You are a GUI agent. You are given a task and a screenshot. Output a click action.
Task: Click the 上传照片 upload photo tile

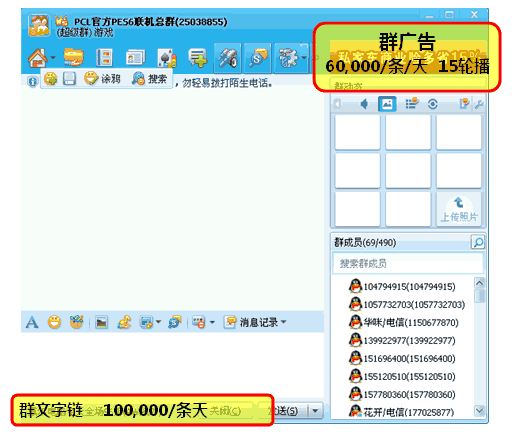[459, 209]
